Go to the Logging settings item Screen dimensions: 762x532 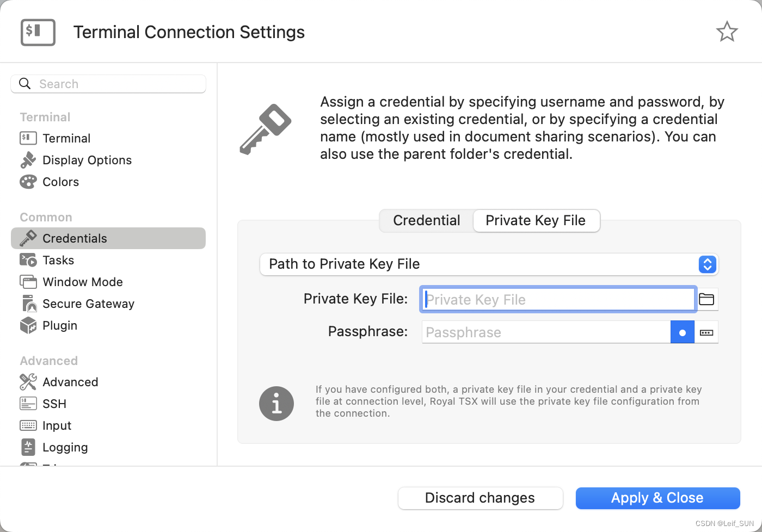tap(65, 447)
